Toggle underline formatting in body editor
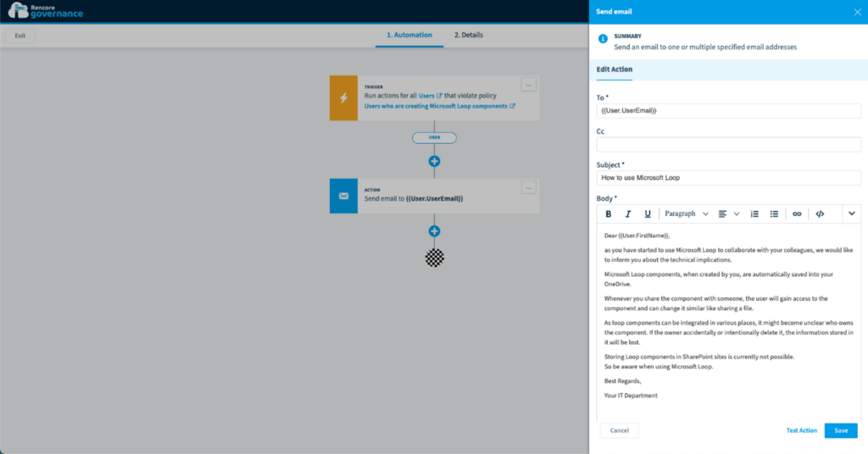Screen dimensions: 868x454 pyautogui.click(x=647, y=214)
